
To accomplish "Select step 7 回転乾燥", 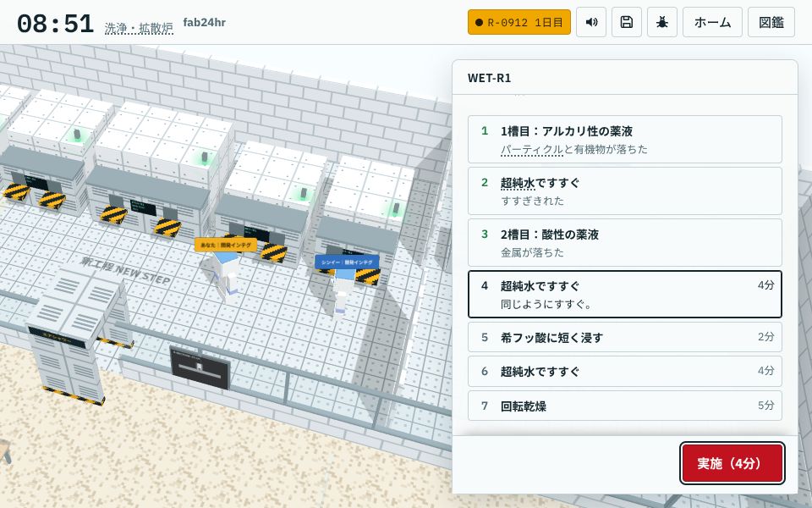I will coord(624,406).
